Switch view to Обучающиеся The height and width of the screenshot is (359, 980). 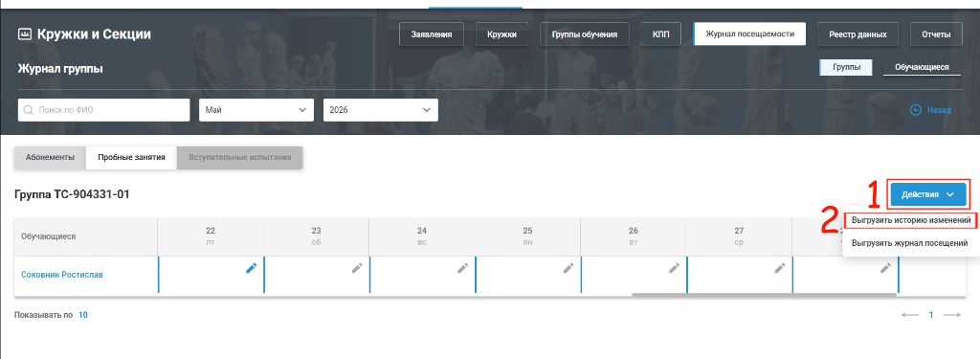[922, 68]
